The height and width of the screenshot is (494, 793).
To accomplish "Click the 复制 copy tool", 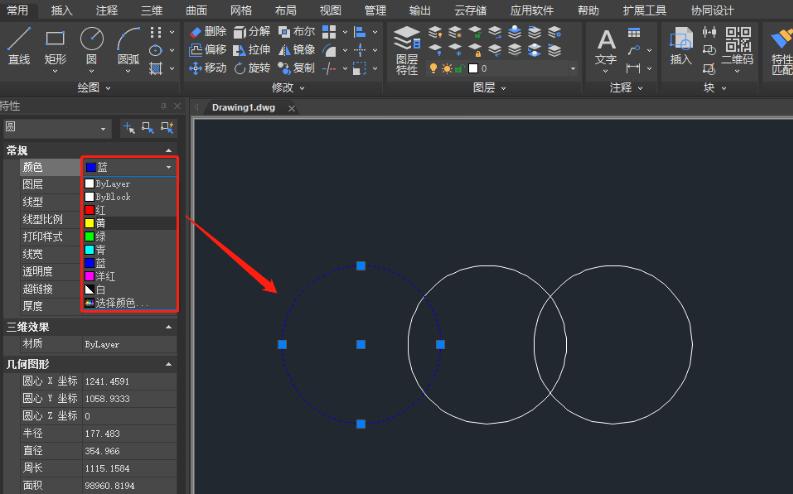I will 296,68.
